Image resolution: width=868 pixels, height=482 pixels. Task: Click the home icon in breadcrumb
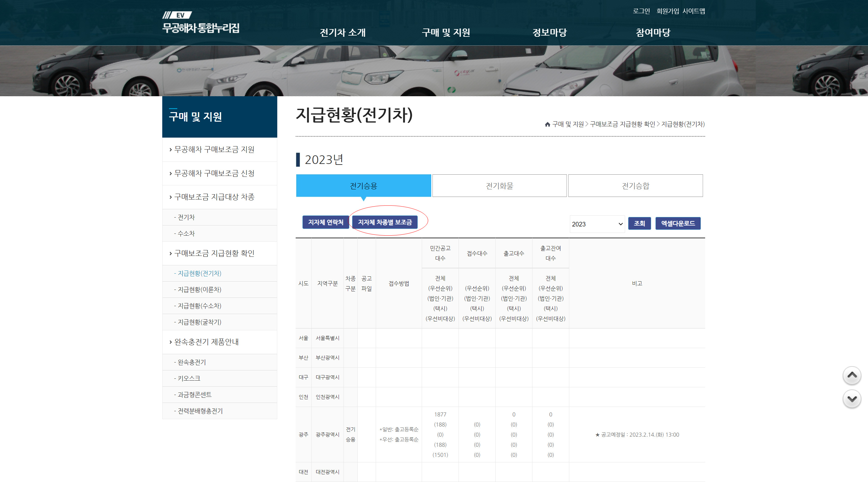click(547, 124)
